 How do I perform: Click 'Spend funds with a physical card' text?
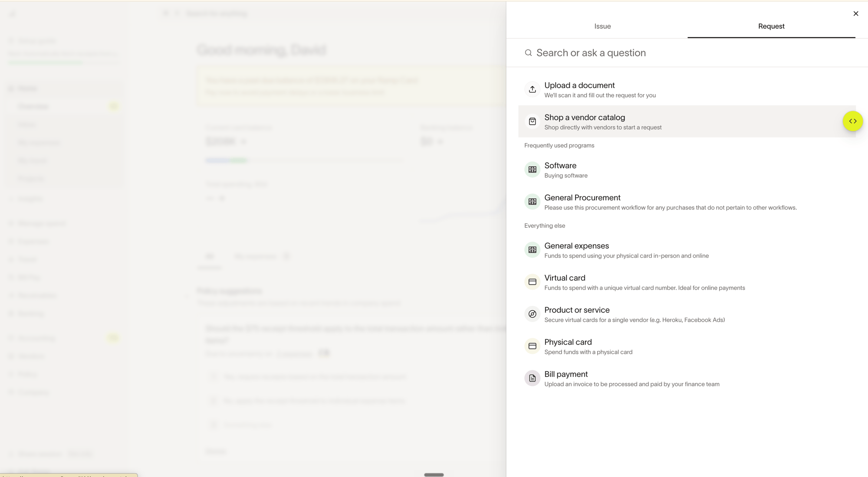588,352
